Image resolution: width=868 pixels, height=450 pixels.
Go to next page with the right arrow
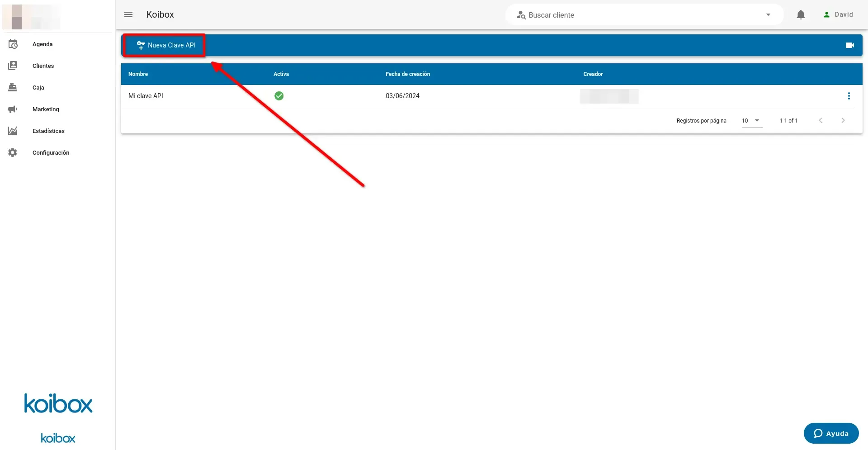[x=843, y=120]
